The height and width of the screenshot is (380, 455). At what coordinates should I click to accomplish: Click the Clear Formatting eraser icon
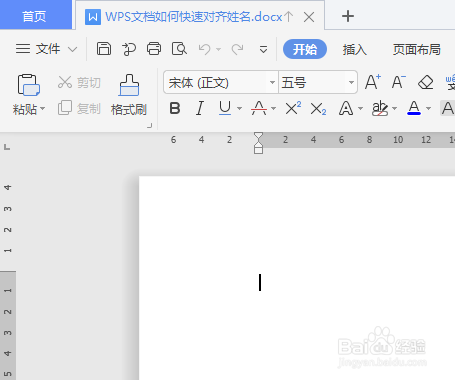[x=425, y=82]
